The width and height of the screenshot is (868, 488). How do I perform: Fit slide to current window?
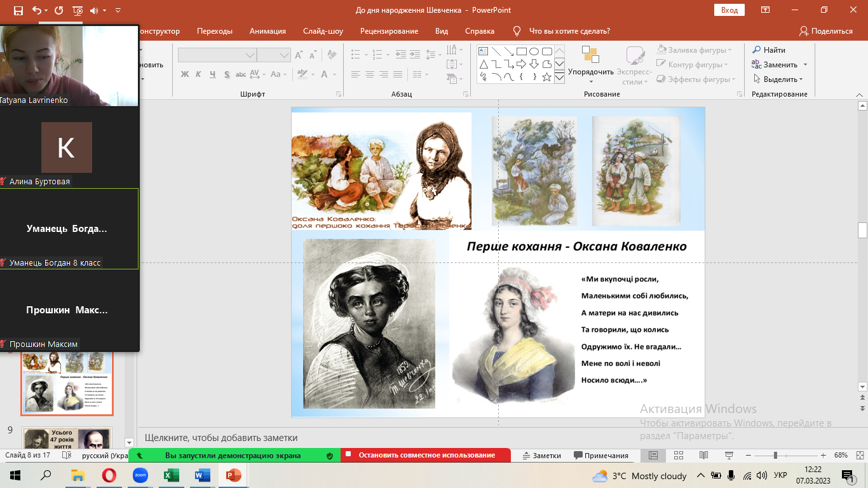(860, 456)
